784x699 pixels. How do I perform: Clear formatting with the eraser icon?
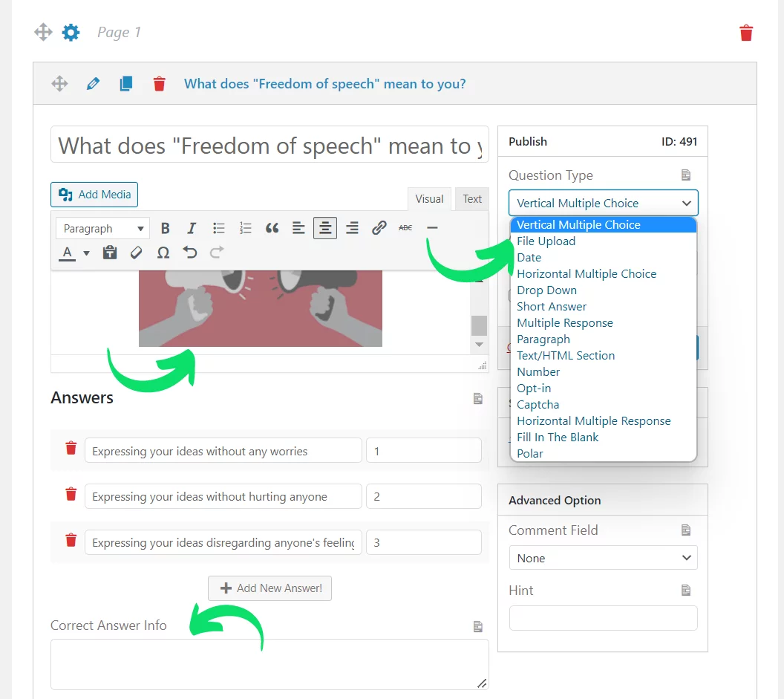[x=137, y=253]
